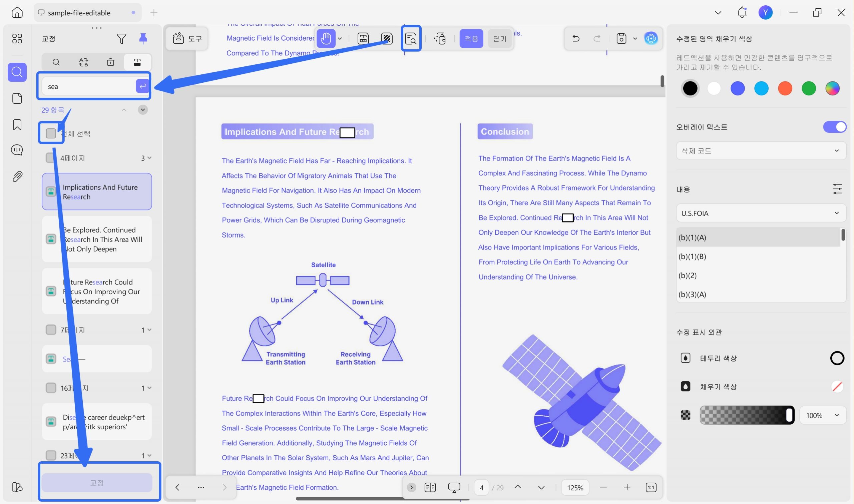Open the hand tool dropdown arrow
This screenshot has width=854, height=504.
(x=340, y=38)
